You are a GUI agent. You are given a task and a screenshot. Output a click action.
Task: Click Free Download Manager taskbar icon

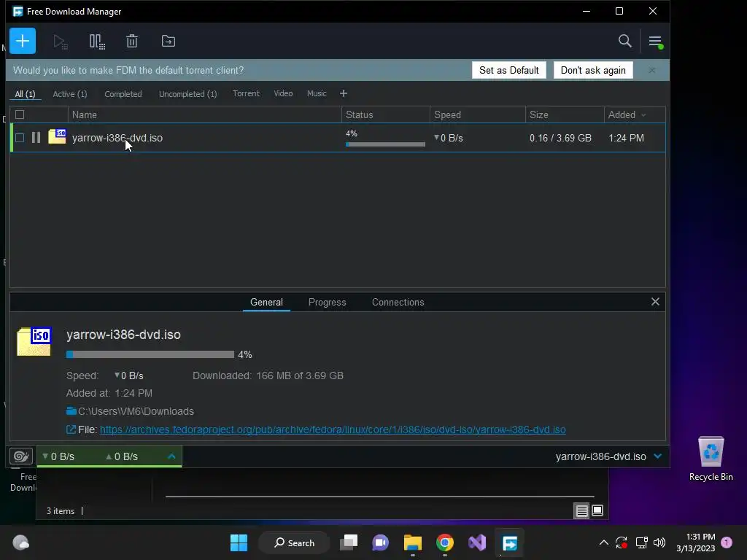click(x=509, y=542)
